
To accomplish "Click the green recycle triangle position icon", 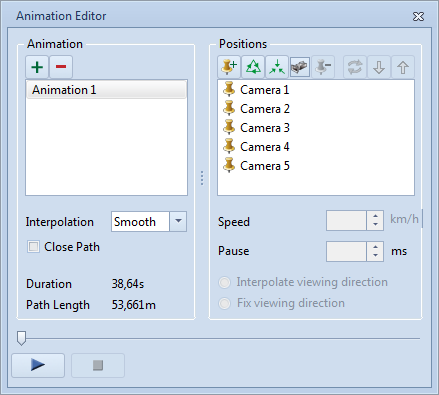I will coord(253,67).
